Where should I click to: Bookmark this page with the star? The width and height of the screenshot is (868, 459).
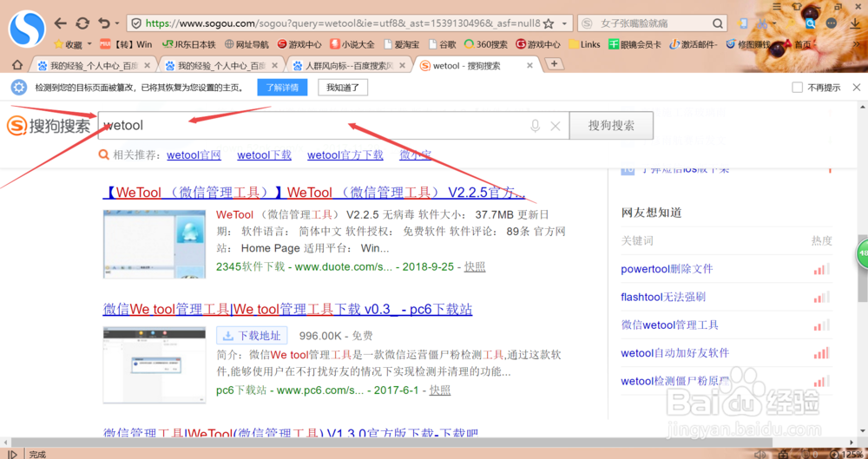tap(548, 23)
